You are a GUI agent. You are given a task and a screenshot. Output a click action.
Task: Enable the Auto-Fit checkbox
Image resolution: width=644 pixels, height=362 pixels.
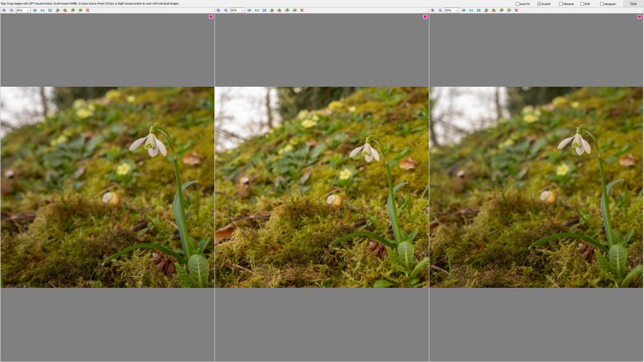pos(518,4)
